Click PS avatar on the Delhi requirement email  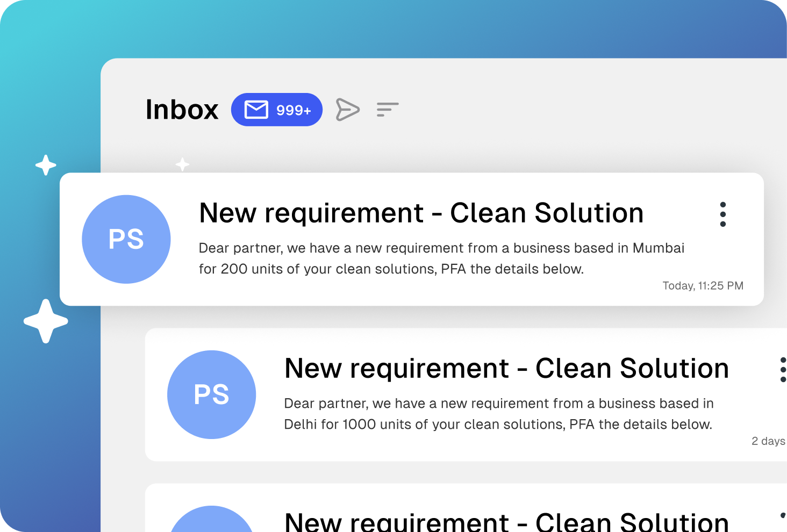tap(211, 394)
